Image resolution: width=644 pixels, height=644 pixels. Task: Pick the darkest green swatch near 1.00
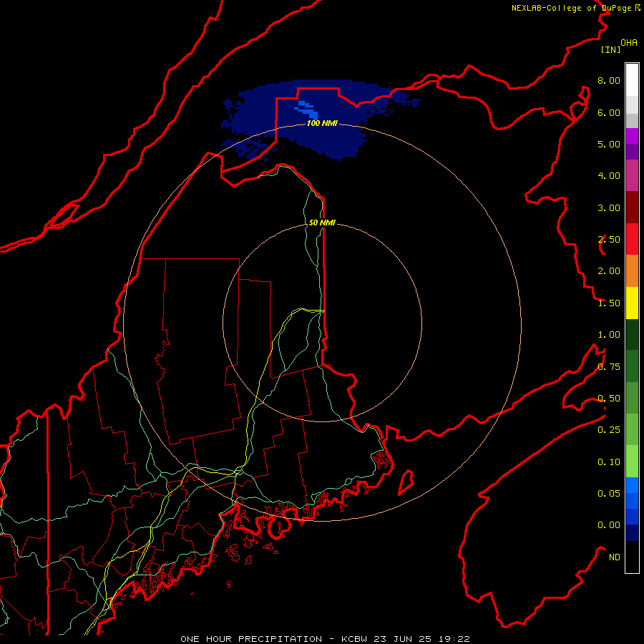[x=632, y=334]
